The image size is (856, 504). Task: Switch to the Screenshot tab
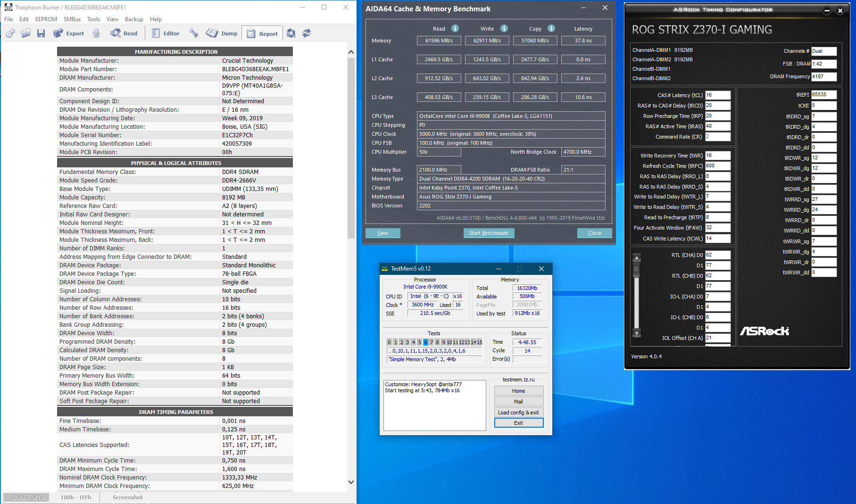tap(128, 497)
